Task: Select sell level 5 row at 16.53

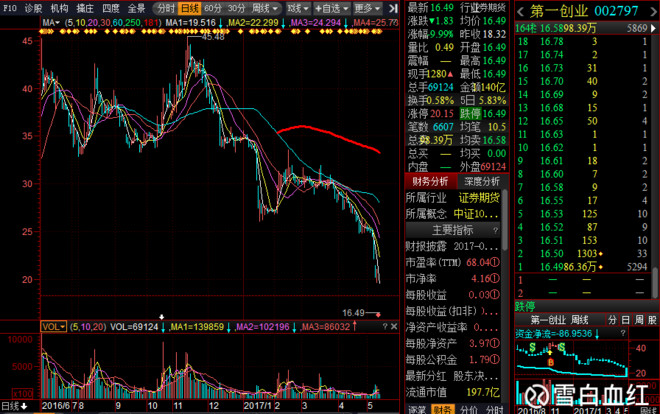Action: click(x=583, y=214)
